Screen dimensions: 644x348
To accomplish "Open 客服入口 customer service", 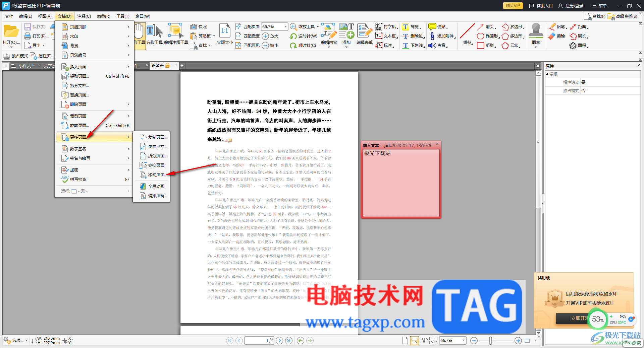I will click(541, 6).
